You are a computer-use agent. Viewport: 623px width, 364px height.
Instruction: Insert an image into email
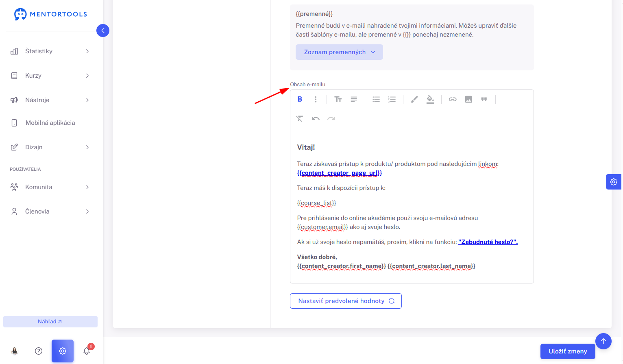pos(468,99)
